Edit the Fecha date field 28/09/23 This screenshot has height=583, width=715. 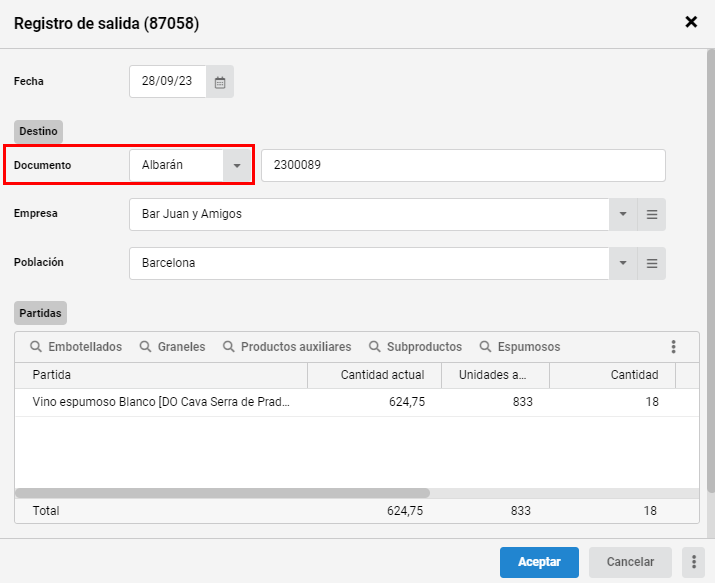click(x=168, y=82)
